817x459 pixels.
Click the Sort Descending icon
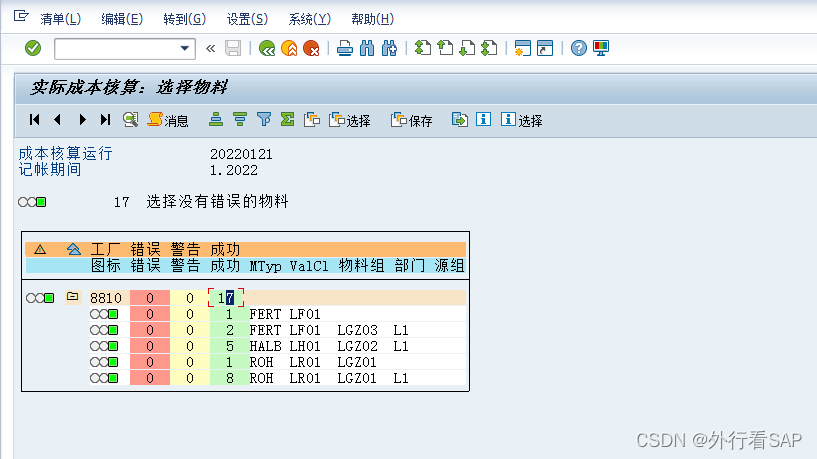[240, 120]
